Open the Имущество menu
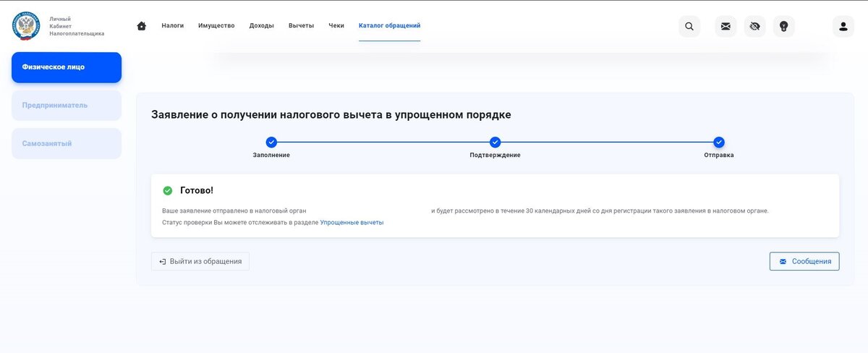 (216, 25)
